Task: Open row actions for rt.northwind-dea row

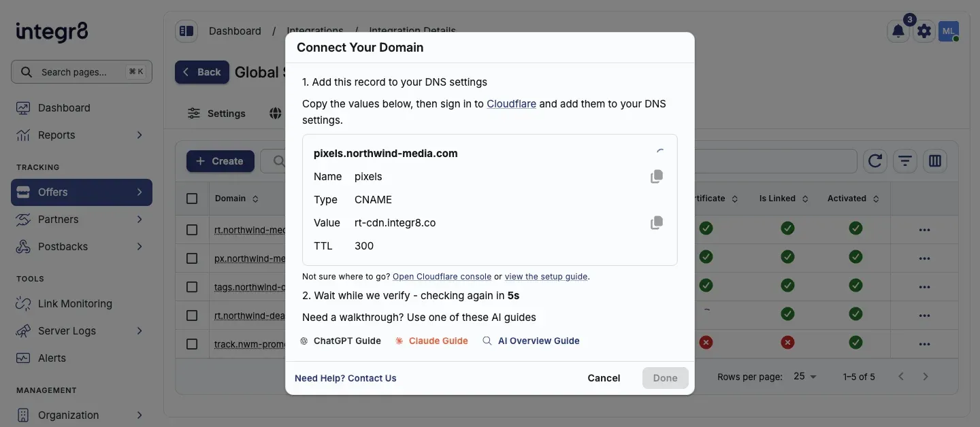Action: [x=924, y=315]
